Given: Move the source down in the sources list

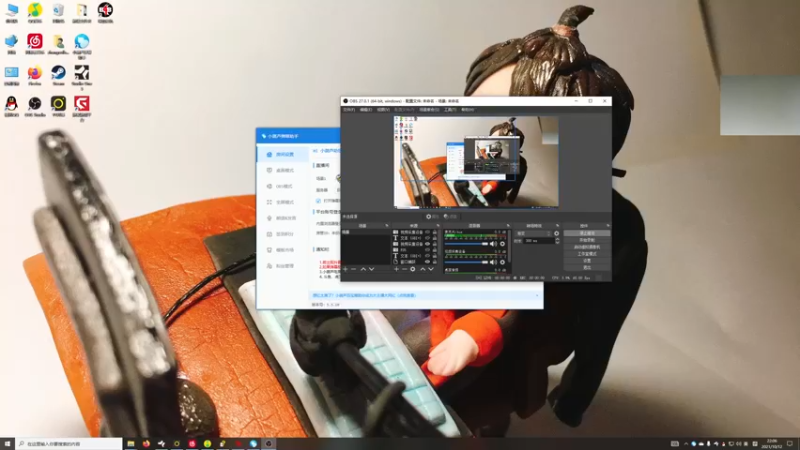Looking at the screenshot, I should click(x=431, y=269).
